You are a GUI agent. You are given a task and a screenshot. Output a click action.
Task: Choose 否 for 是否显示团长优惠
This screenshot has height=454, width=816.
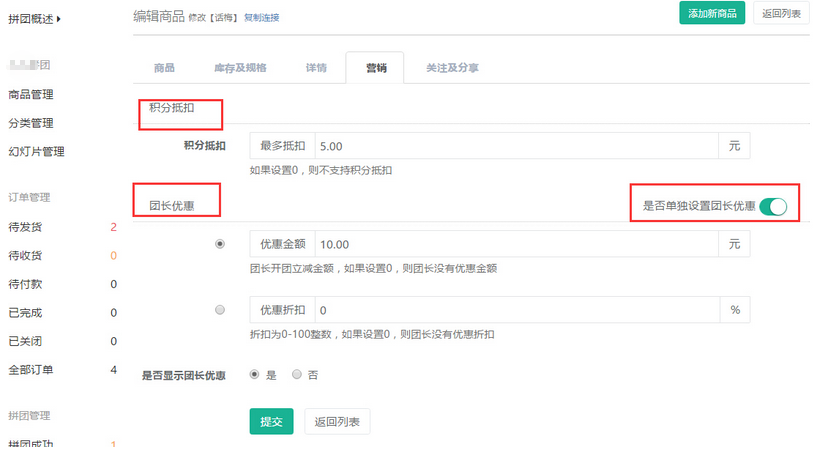[296, 375]
